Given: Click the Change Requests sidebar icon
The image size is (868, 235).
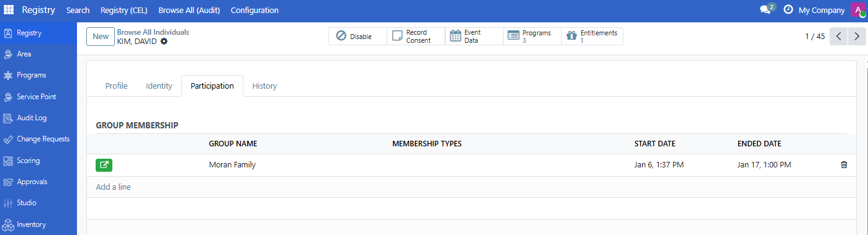Looking at the screenshot, I should click(8, 139).
